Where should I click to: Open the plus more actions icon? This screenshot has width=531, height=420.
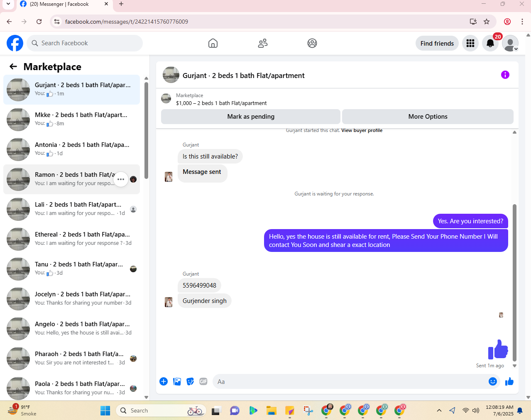164,381
